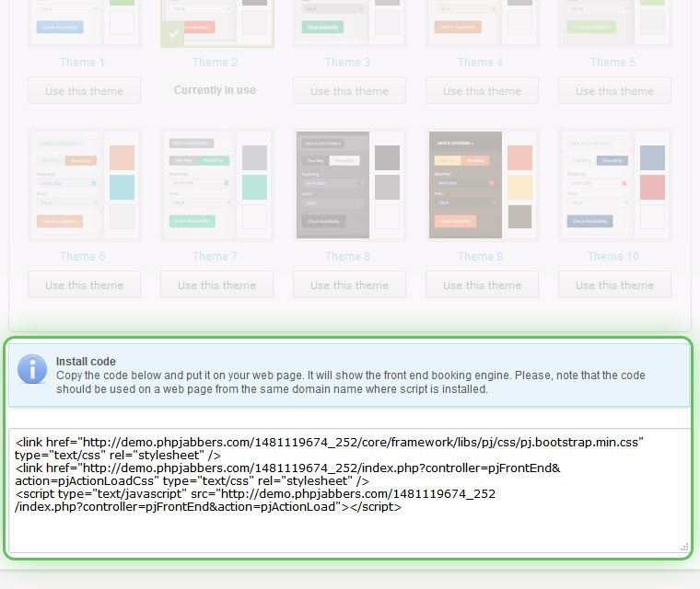
Task: Select the Theme 10 preview thumbnail
Action: (x=614, y=185)
